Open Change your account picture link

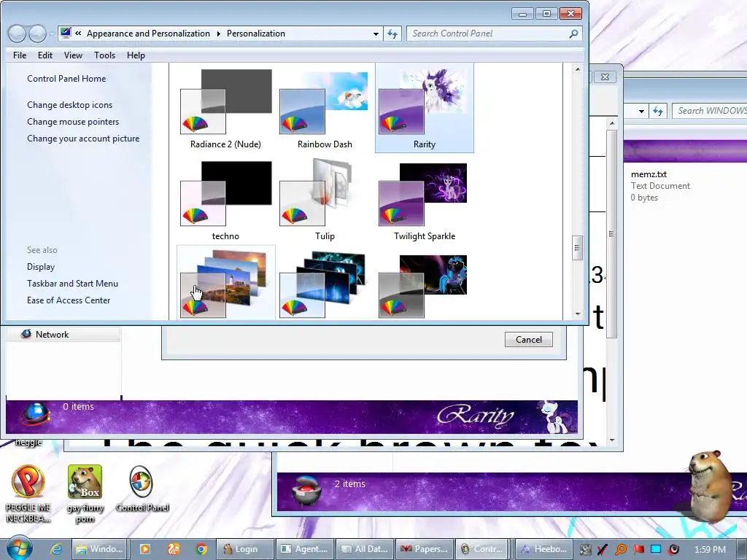(83, 139)
